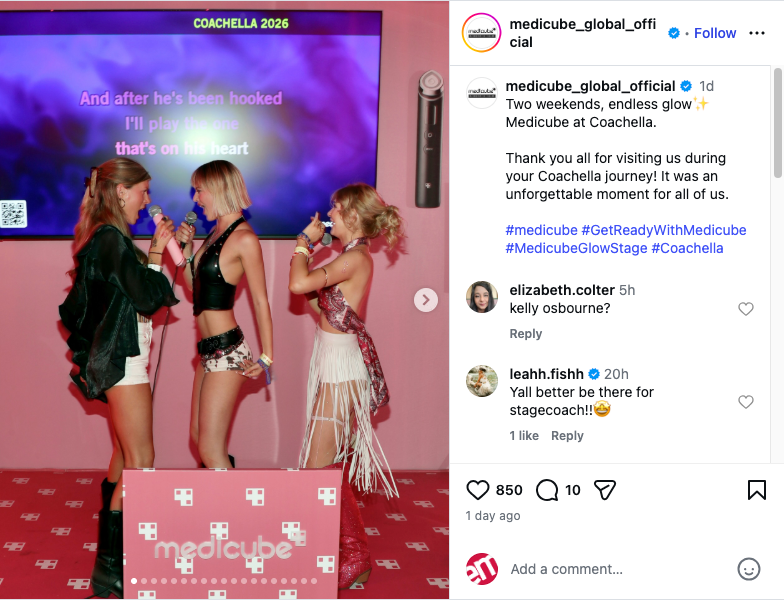
Task: Click the comments panel scrollbar
Action: (778, 123)
